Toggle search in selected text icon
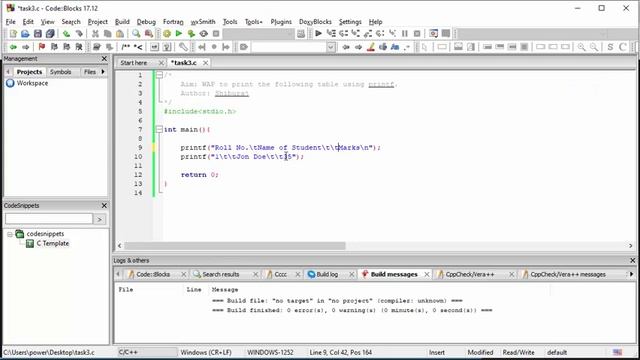Screen dimensions: 640x360 point(382,47)
